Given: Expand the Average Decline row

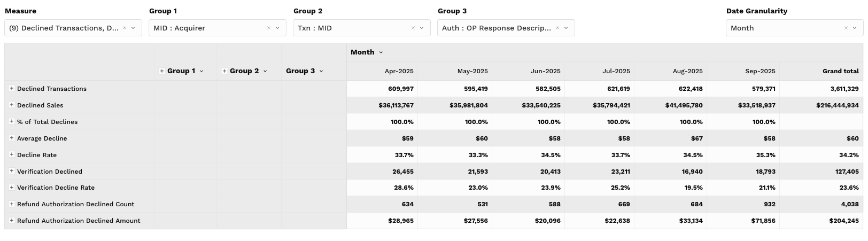Looking at the screenshot, I should point(12,138).
